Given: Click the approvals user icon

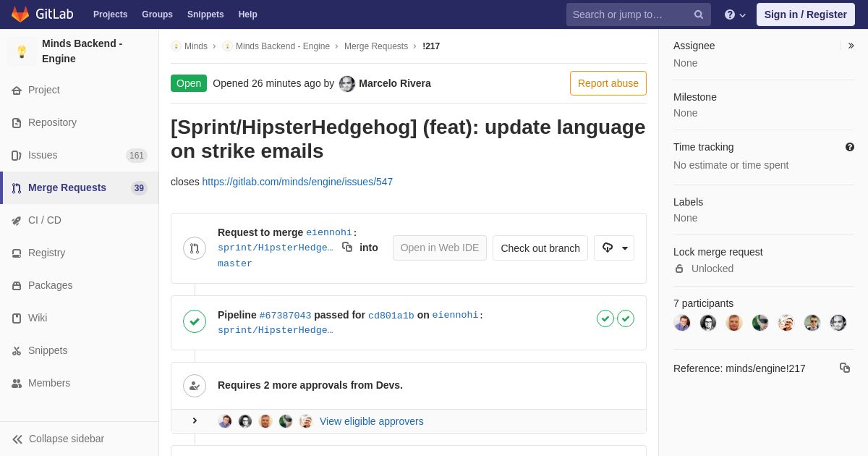Looking at the screenshot, I should click(x=195, y=386).
